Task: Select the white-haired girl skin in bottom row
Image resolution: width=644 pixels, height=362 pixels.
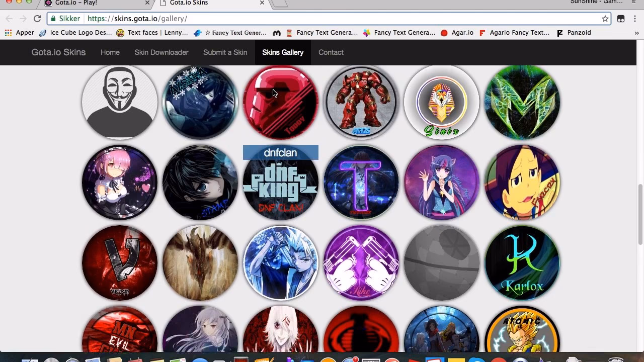Action: pyautogui.click(x=200, y=329)
